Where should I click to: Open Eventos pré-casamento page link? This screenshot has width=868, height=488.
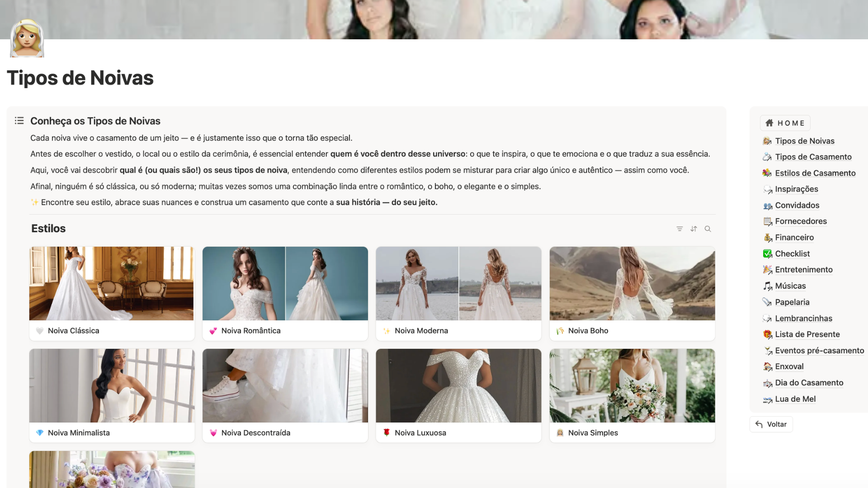pos(819,351)
